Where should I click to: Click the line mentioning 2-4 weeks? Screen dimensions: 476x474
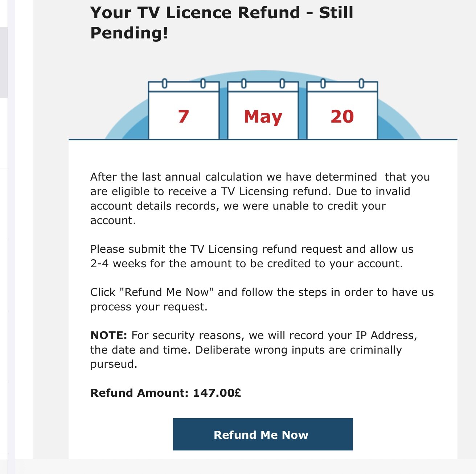click(247, 263)
